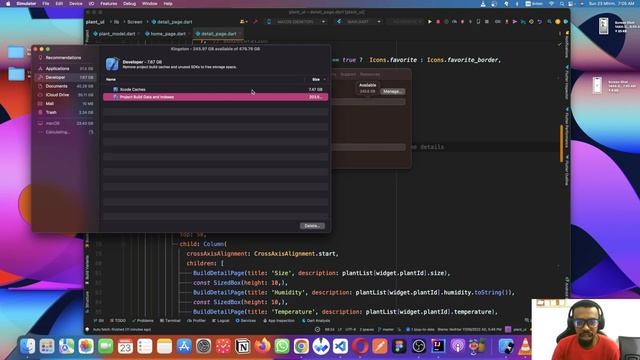Open the Problems tool window tab
Viewport: 640px width, 360px height.
(x=143, y=321)
